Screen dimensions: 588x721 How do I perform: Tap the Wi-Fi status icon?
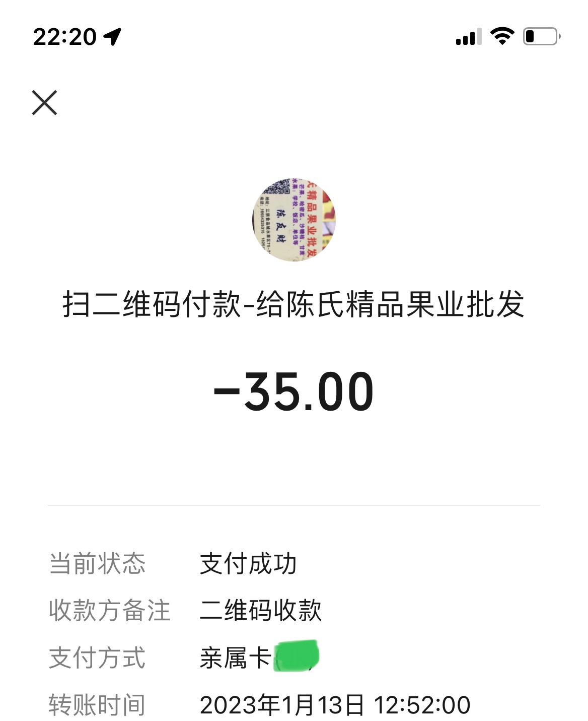(502, 36)
